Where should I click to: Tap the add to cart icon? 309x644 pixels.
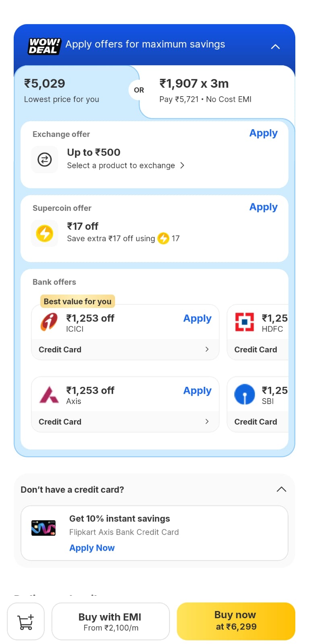point(26,621)
